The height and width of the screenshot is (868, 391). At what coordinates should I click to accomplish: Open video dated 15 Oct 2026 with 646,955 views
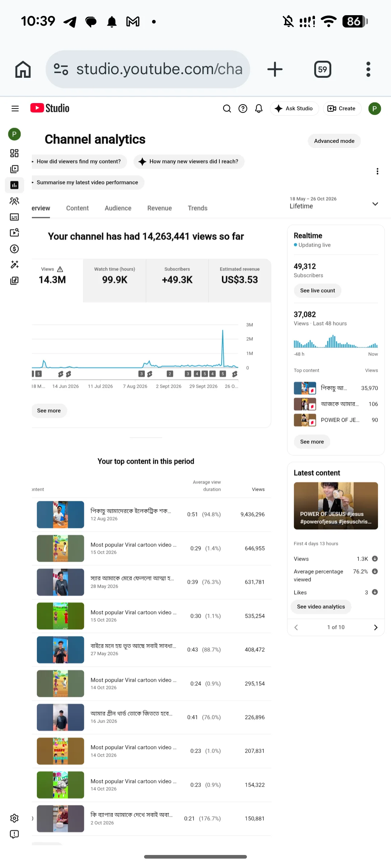151,548
